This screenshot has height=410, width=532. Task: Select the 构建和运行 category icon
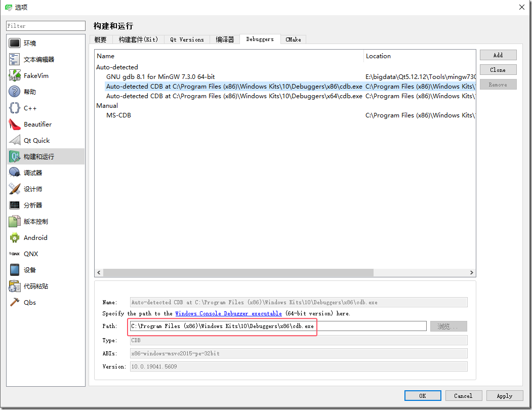click(x=15, y=156)
